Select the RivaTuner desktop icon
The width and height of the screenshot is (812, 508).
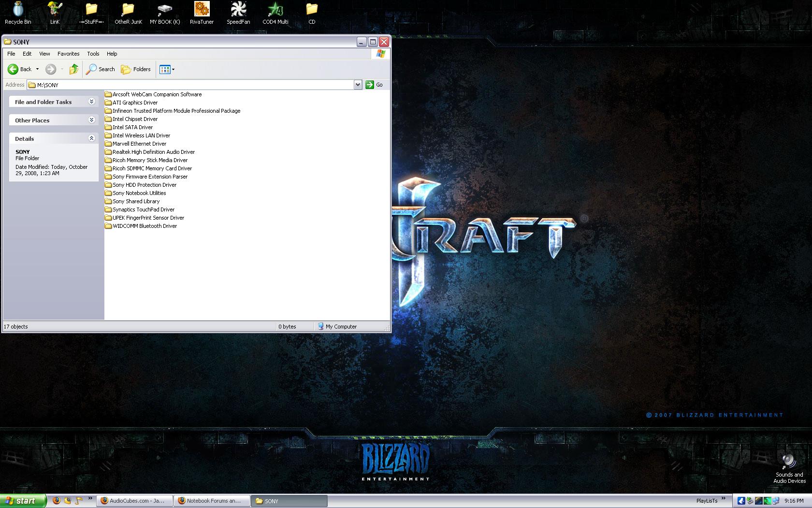point(202,14)
